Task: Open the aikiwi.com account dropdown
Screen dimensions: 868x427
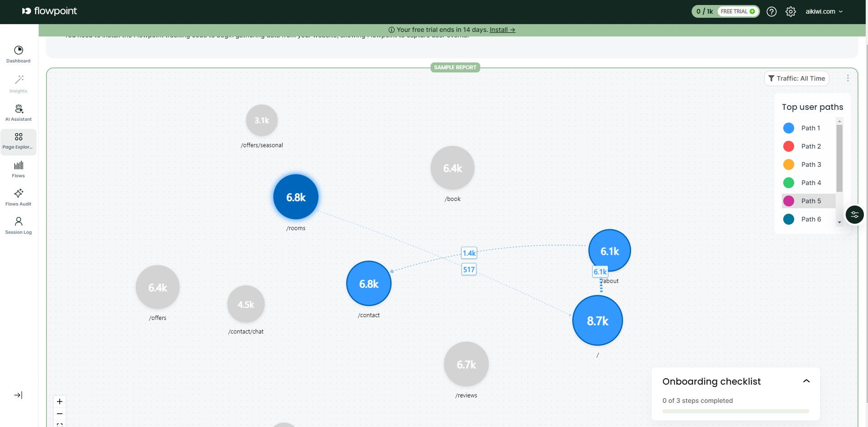Action: click(824, 11)
